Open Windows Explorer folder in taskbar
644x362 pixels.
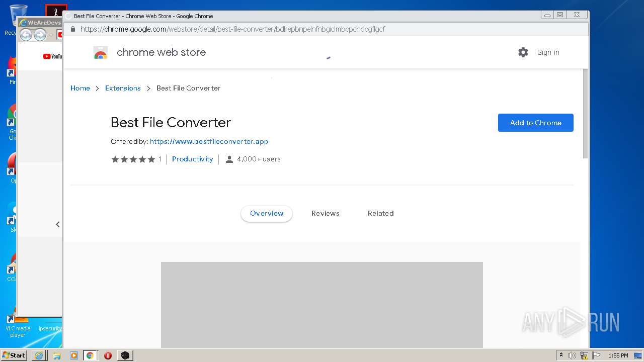57,355
